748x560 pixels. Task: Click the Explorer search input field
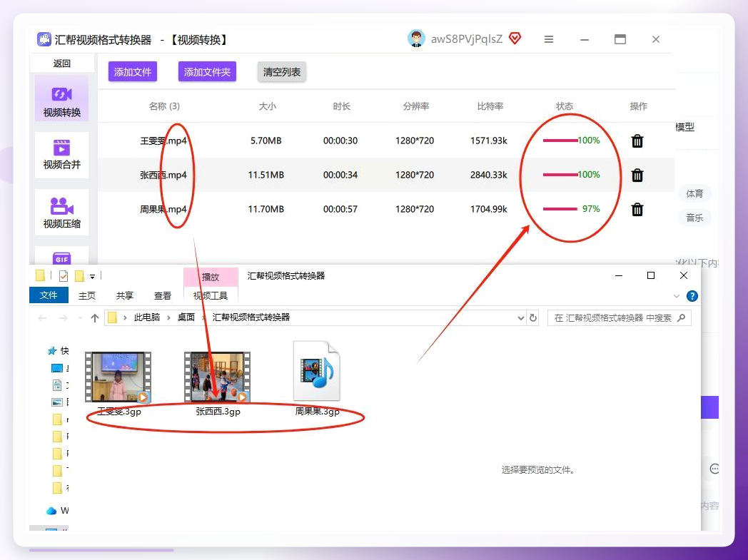click(x=620, y=318)
